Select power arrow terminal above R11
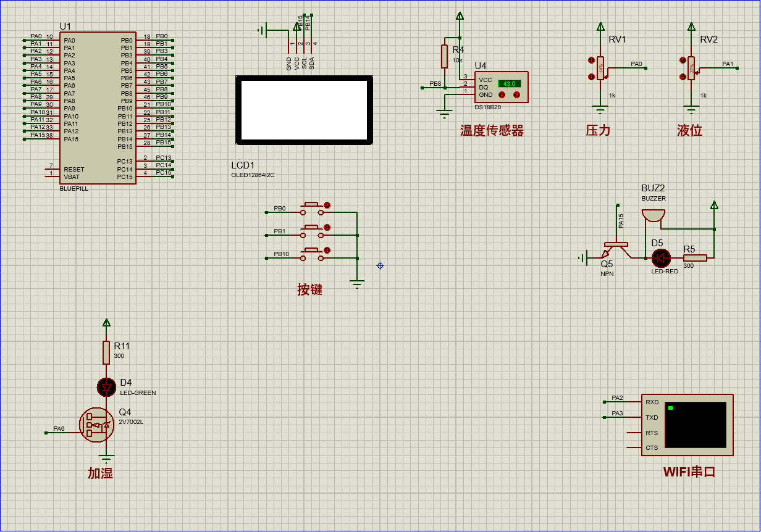Image resolution: width=761 pixels, height=532 pixels. 106,322
